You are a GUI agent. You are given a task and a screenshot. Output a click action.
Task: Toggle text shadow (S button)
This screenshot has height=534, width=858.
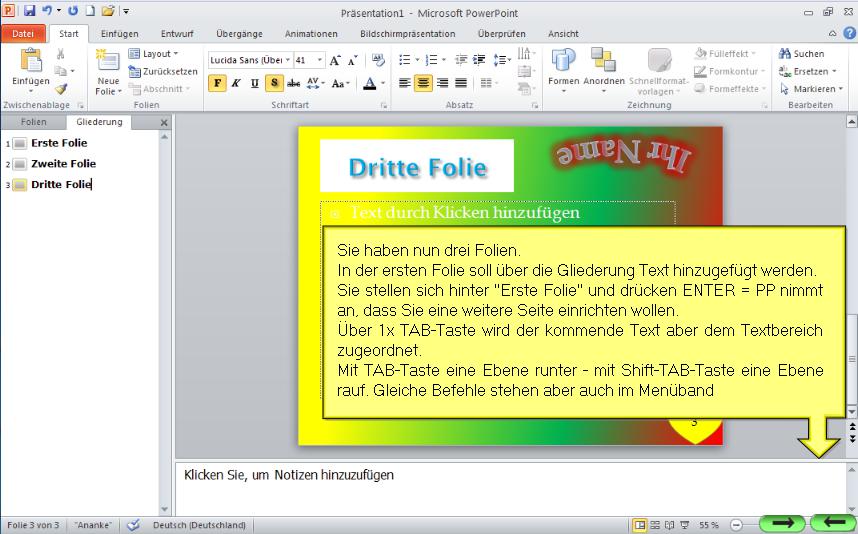coord(273,83)
